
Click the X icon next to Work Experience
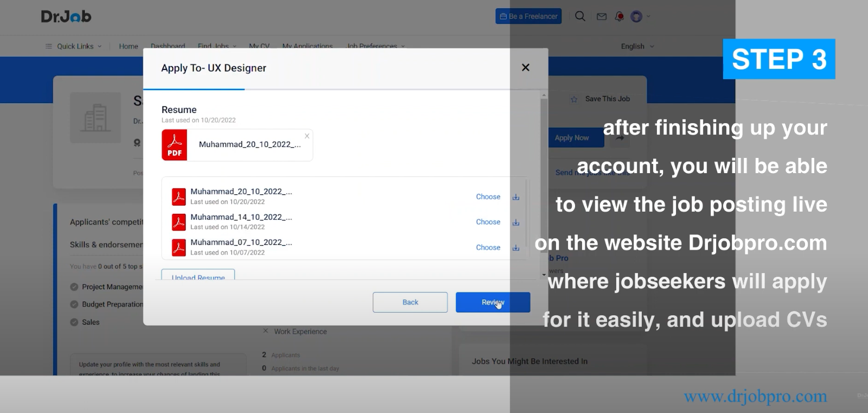pyautogui.click(x=265, y=331)
